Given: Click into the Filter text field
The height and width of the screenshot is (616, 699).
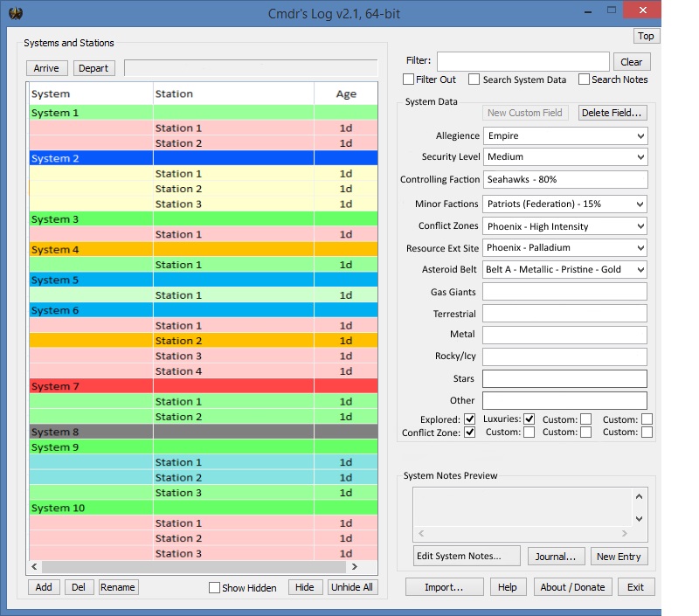Looking at the screenshot, I should click(523, 61).
